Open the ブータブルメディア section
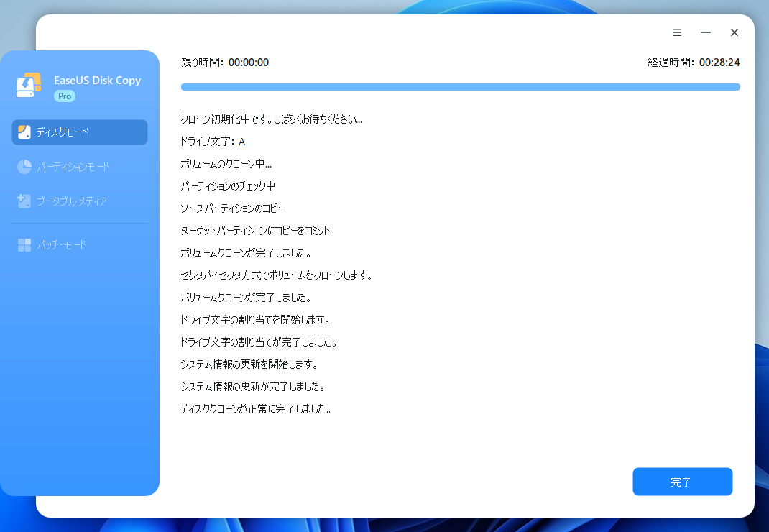The width and height of the screenshot is (769, 532). coord(72,201)
